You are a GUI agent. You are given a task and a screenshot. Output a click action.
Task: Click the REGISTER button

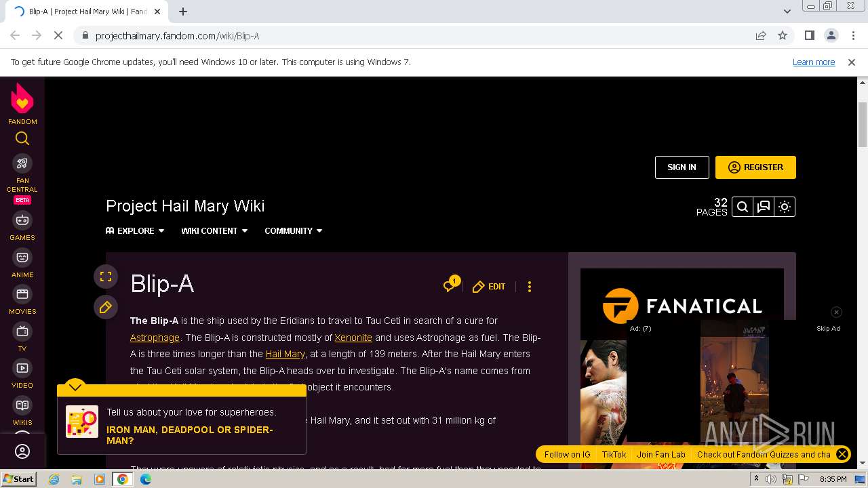click(755, 167)
